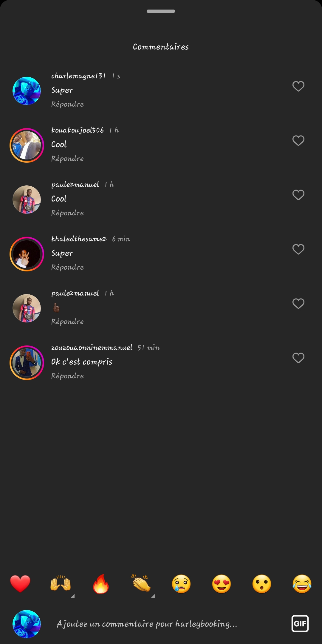
Task: Open kouakoujoel506's username profile link
Action: pyautogui.click(x=78, y=130)
